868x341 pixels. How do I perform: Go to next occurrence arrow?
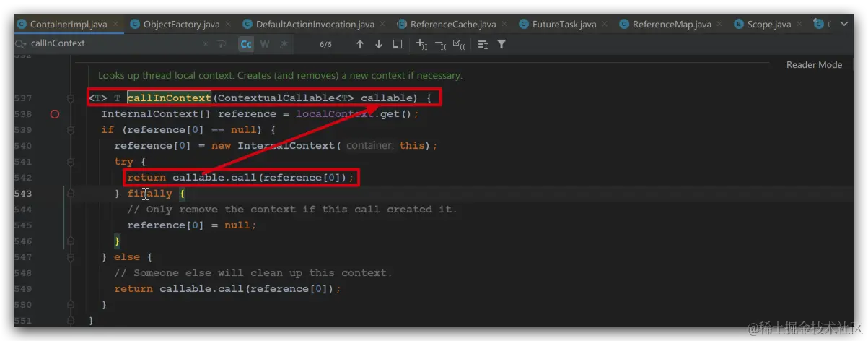pos(379,44)
